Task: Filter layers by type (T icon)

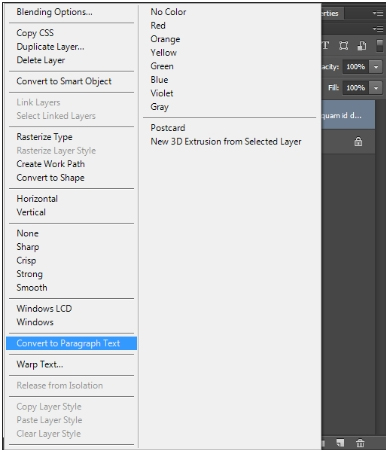Action: (x=326, y=46)
